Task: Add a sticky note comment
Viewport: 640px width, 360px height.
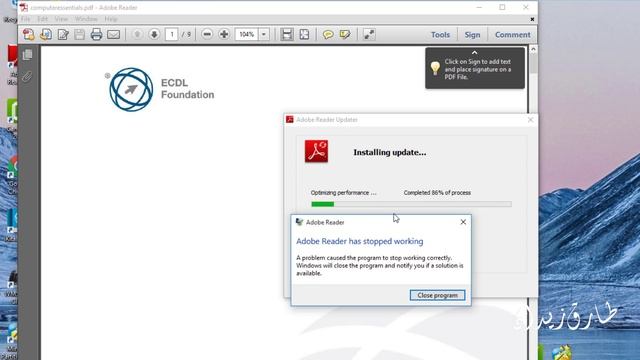Action: click(x=328, y=35)
